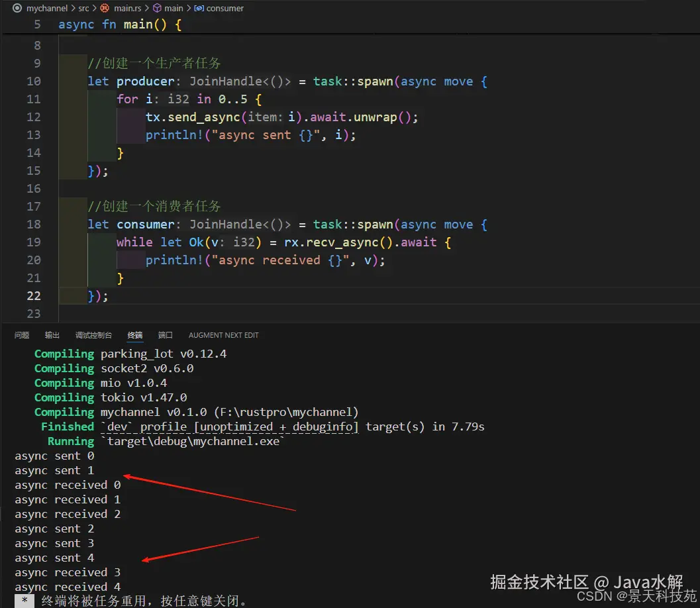Open the 输出 panel tab
Image resolution: width=700 pixels, height=608 pixels.
tap(52, 335)
